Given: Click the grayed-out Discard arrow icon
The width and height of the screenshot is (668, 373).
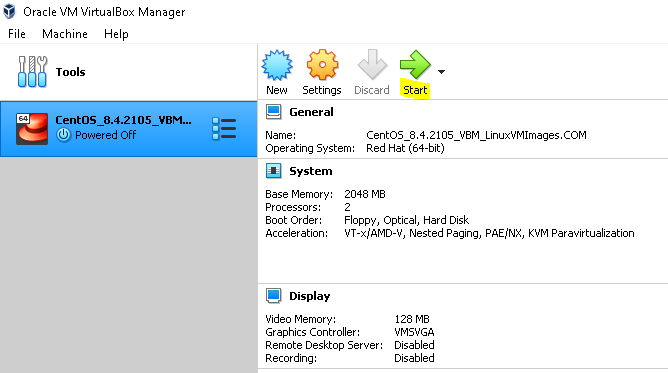Looking at the screenshot, I should (372, 65).
